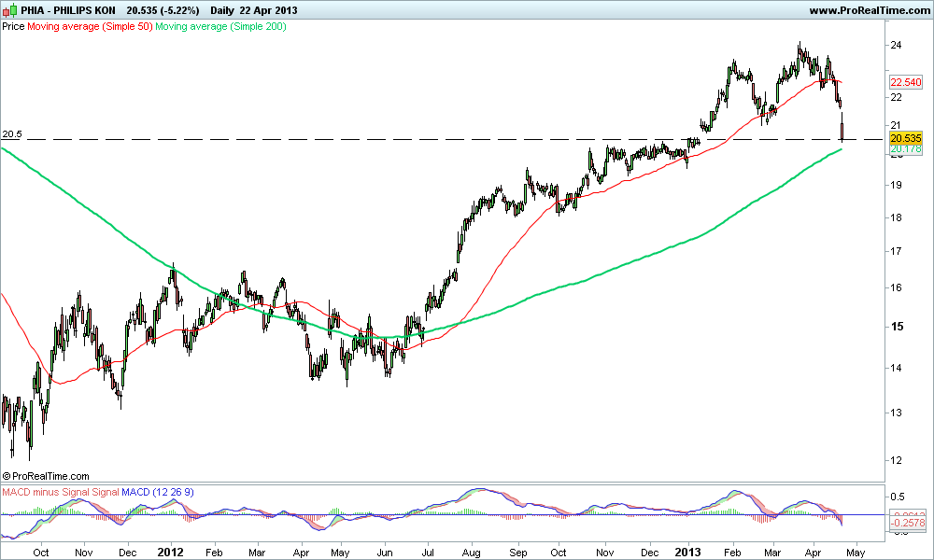Open the www.ProRealTime.com link
This screenshot has width=934, height=560.
tap(869, 10)
